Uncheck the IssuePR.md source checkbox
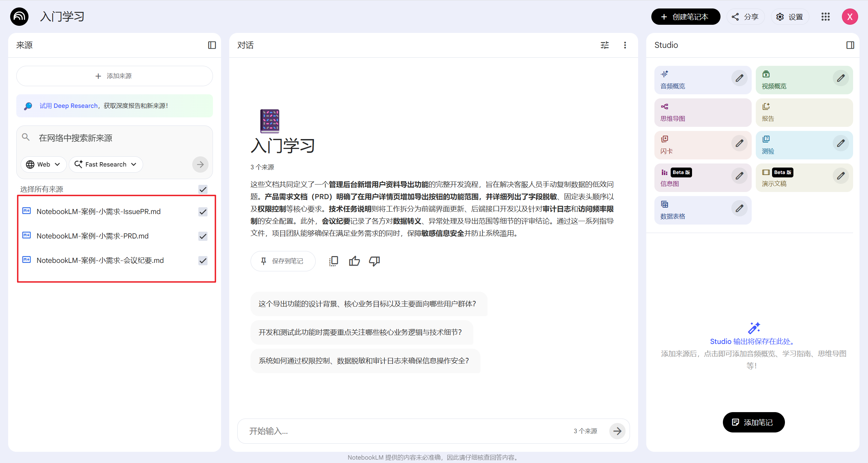The width and height of the screenshot is (868, 463). point(203,212)
